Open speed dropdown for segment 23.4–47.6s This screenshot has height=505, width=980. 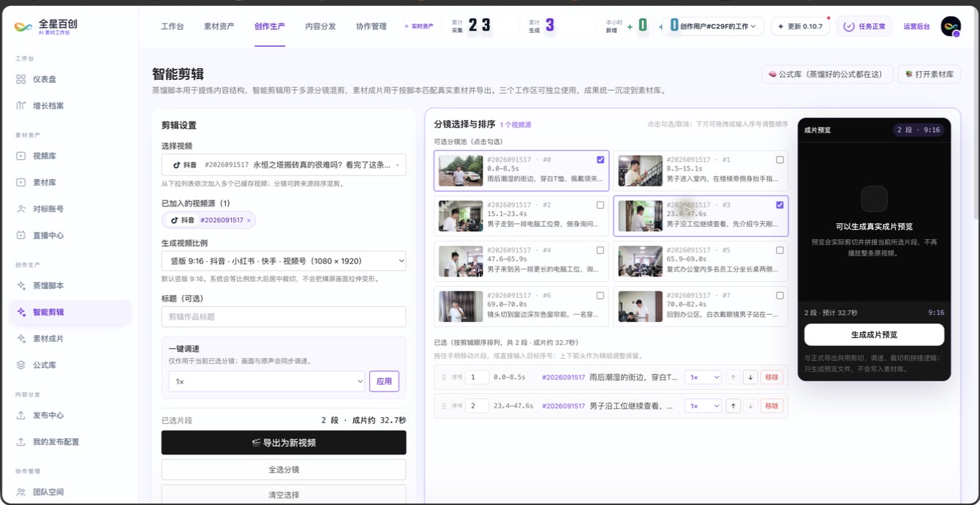tap(703, 405)
